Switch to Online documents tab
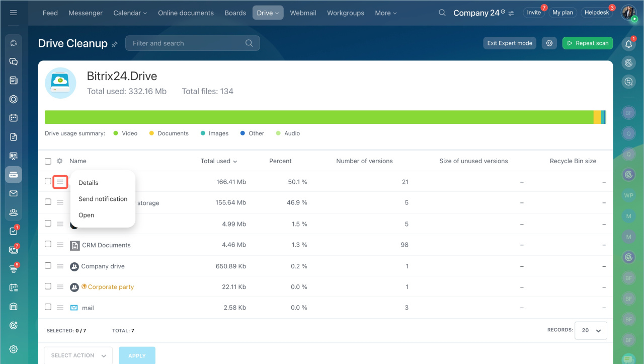Viewport: 644px width, 364px height. [186, 13]
